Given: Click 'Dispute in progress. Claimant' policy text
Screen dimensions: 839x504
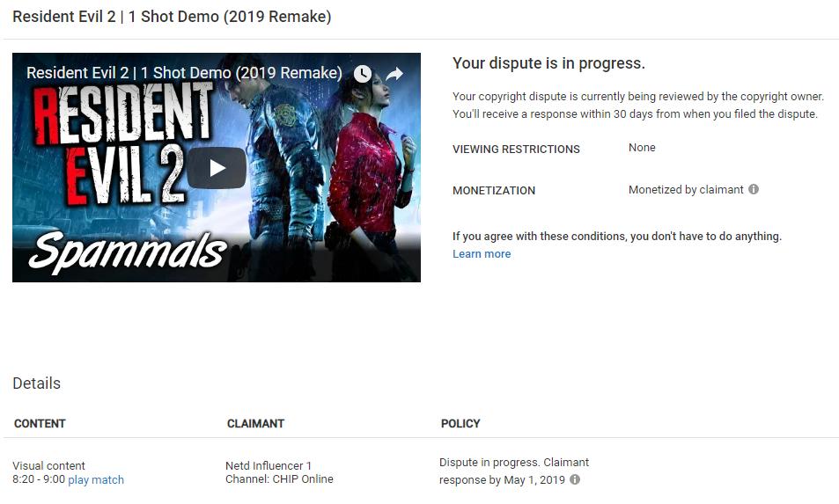Looking at the screenshot, I should point(513,463).
